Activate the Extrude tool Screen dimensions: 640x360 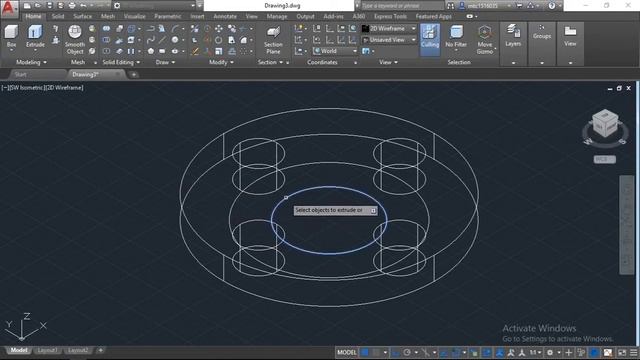point(35,38)
